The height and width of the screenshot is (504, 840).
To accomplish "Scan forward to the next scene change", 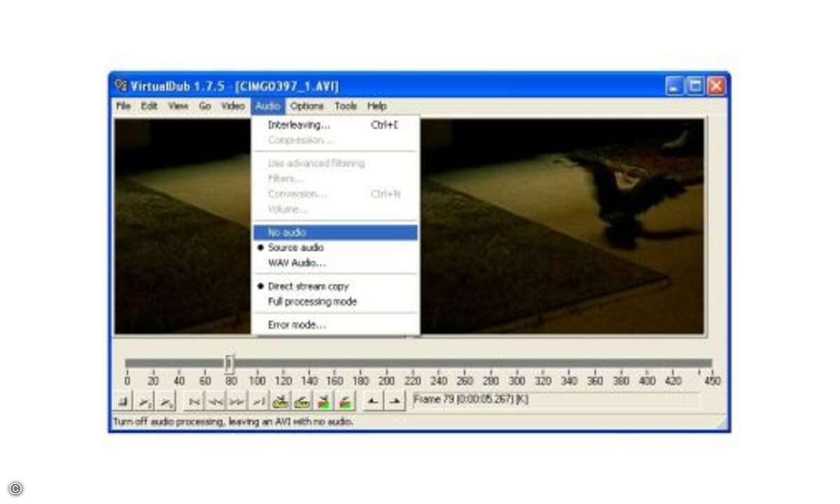I will click(x=345, y=401).
